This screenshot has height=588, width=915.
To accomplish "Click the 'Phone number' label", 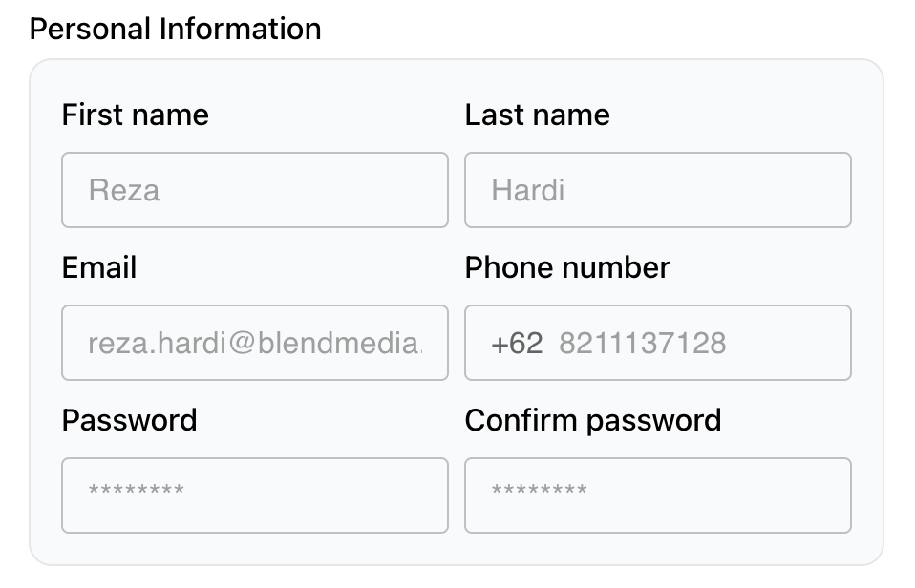I will tap(567, 267).
